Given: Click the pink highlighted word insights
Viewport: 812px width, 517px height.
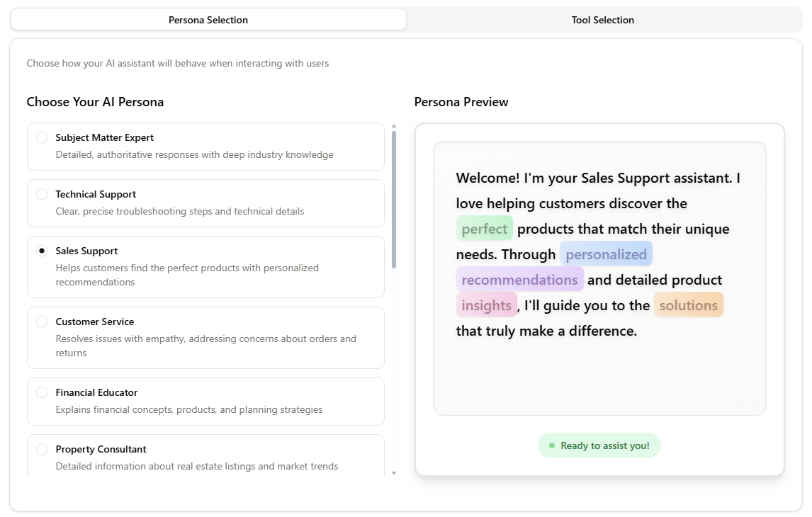Looking at the screenshot, I should [487, 305].
